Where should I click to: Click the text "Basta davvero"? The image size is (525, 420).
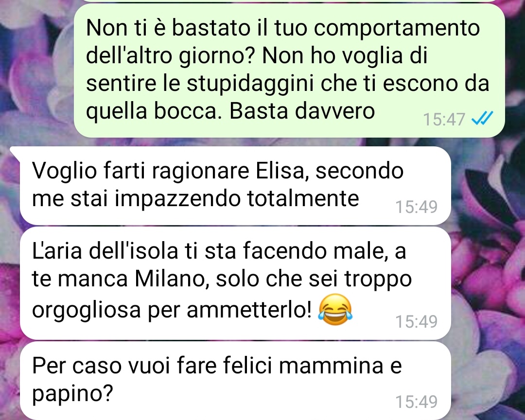[302, 111]
